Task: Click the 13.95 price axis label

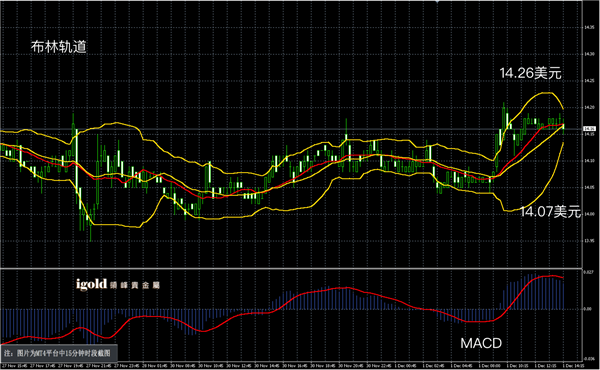Action: coord(589,241)
